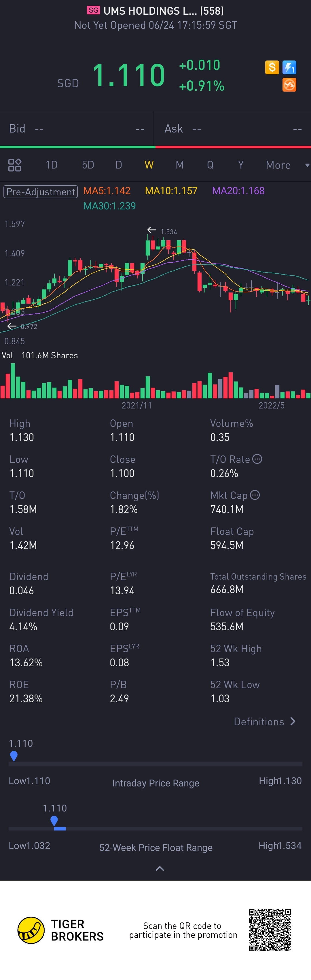
Task: Tap the orange dollar sign icon
Action: [x=272, y=67]
